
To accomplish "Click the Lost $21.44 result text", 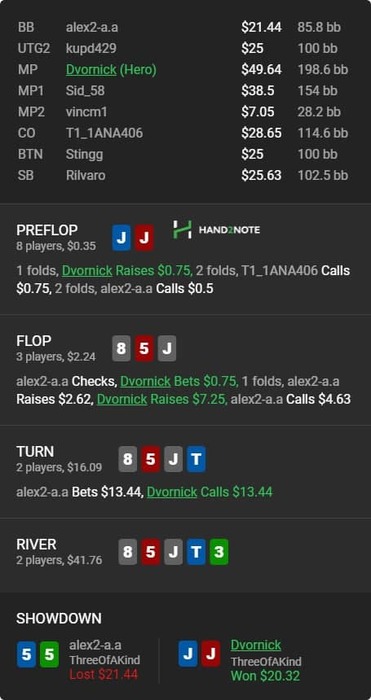I will click(104, 675).
